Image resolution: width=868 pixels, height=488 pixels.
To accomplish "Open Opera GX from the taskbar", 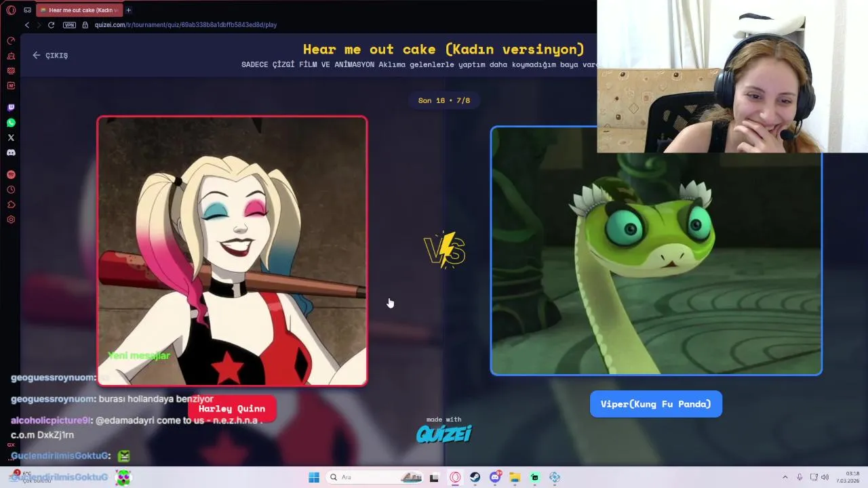I will [x=455, y=477].
